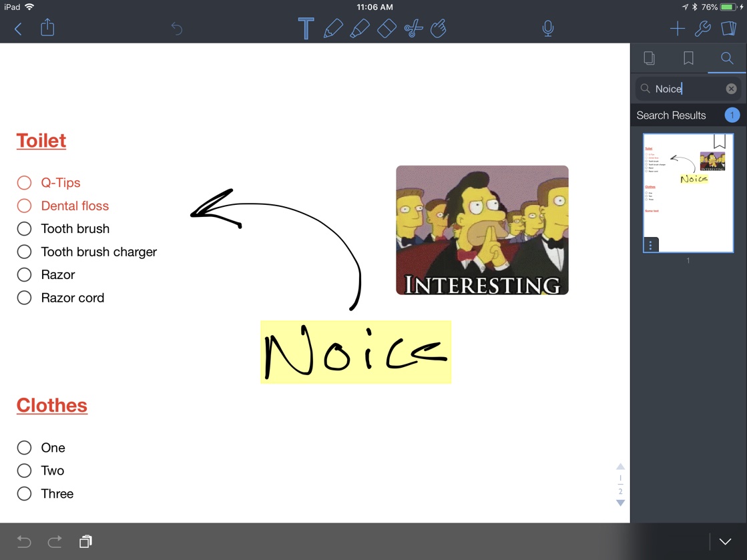Tap the undo arrow in top toolbar
Screen dimensions: 747x560
[x=177, y=29]
